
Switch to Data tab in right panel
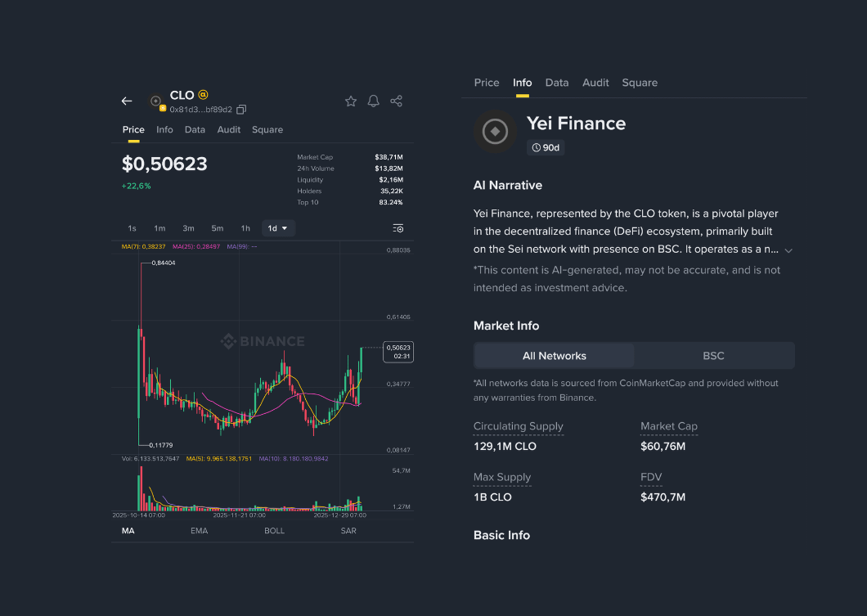tap(557, 83)
